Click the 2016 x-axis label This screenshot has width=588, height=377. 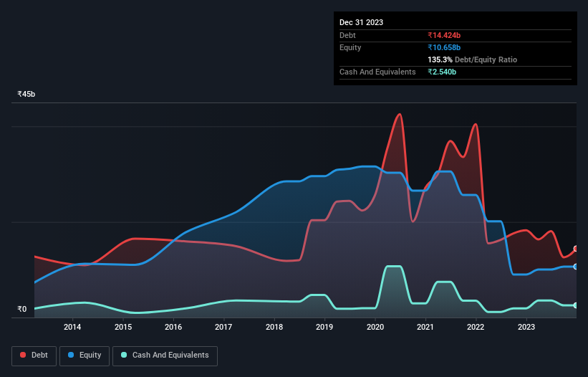[173, 327]
